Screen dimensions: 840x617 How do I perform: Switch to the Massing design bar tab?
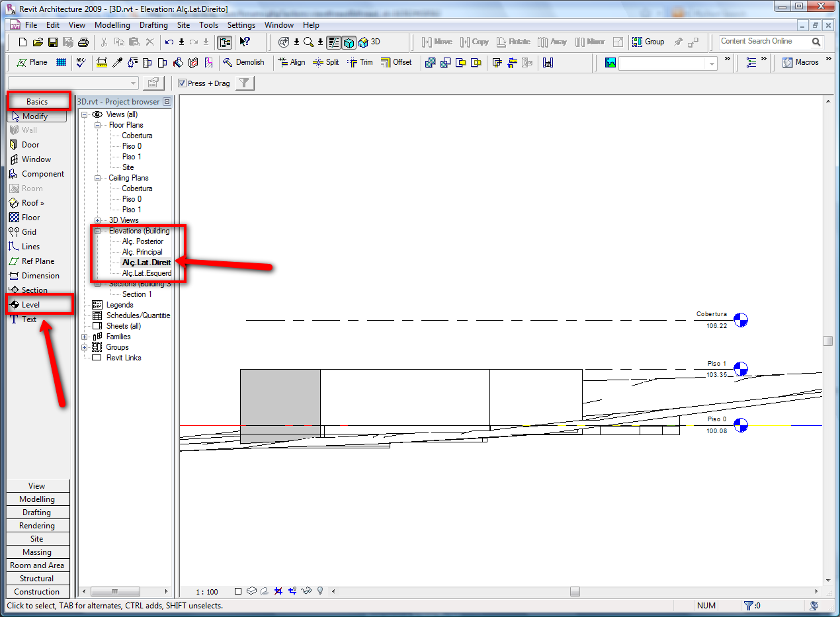tap(37, 552)
